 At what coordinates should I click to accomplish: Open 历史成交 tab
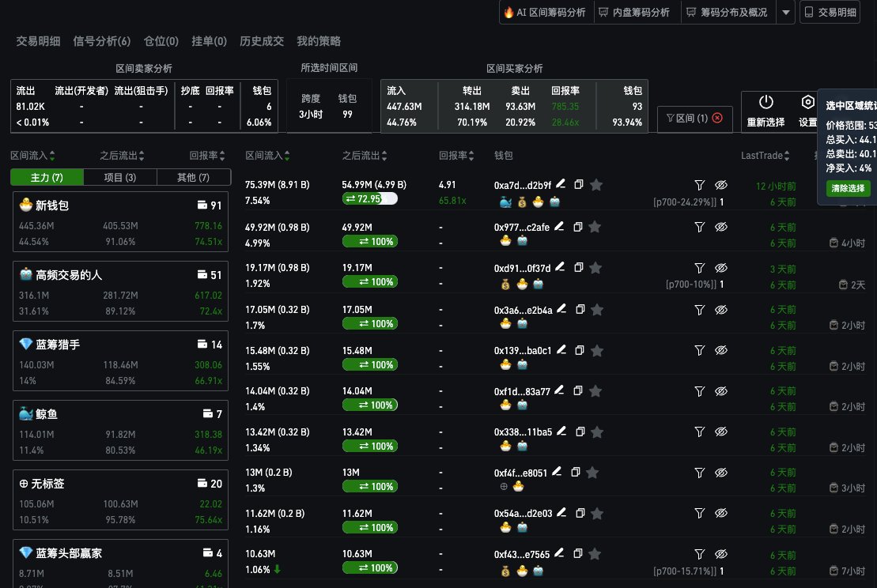click(x=262, y=41)
